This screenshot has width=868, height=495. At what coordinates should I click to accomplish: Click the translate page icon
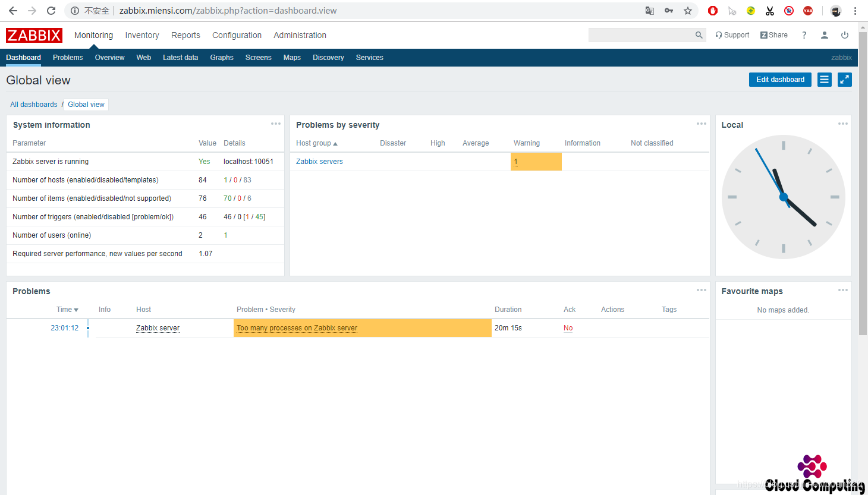(650, 11)
